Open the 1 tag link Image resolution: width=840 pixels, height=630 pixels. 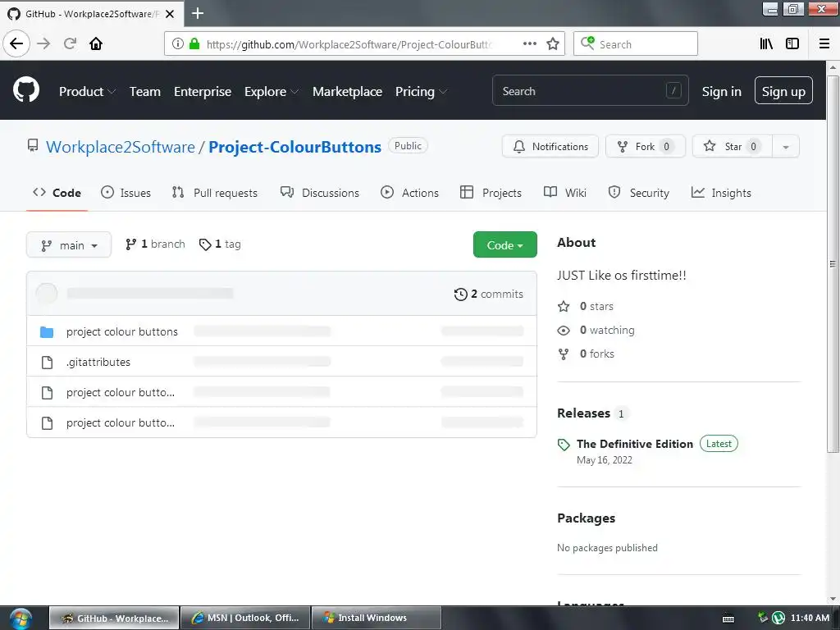point(220,244)
